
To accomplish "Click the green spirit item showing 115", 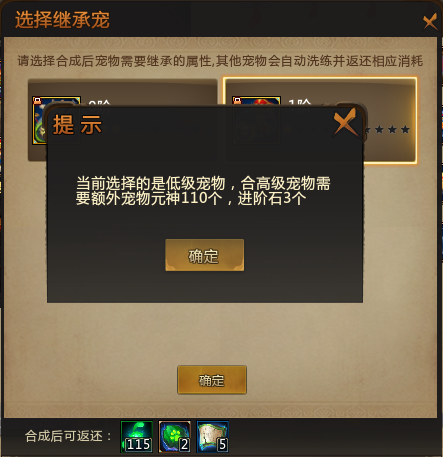I will pyautogui.click(x=137, y=437).
